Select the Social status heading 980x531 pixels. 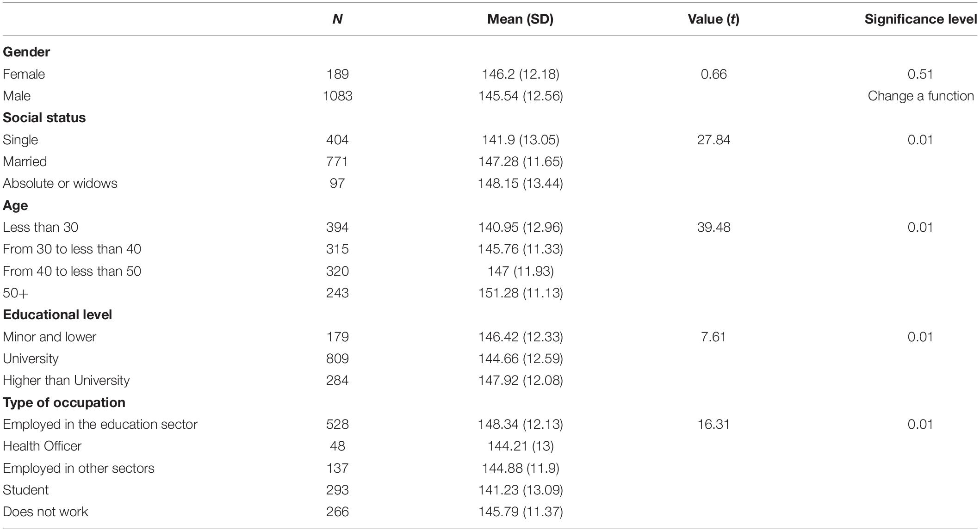[x=44, y=117]
